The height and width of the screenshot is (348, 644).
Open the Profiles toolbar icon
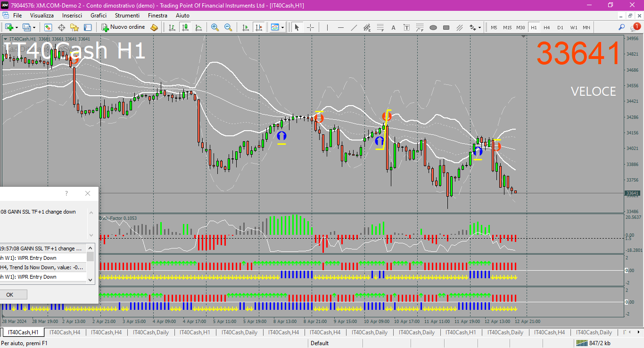26,27
